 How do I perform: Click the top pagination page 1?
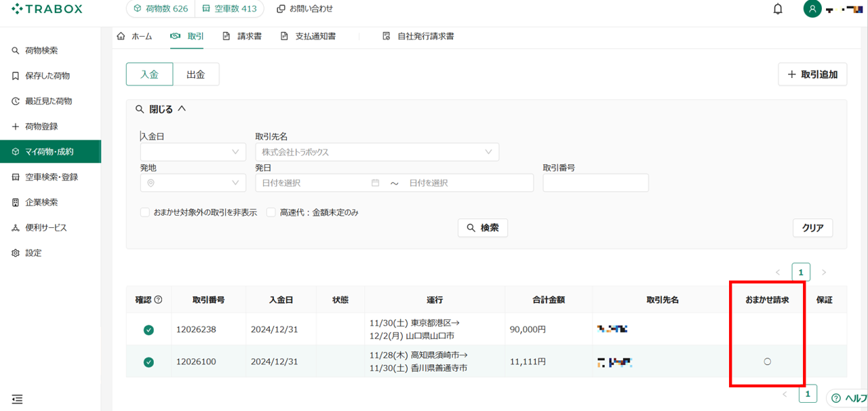801,273
